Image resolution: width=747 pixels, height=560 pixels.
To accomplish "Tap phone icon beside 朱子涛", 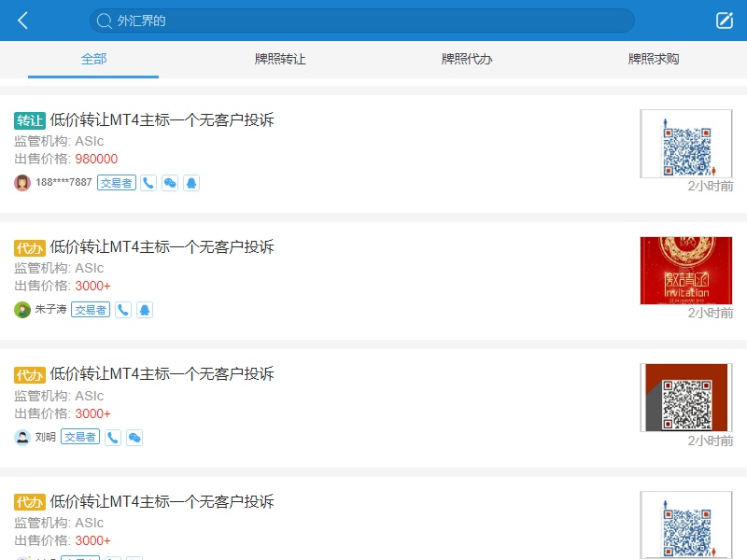I will click(x=123, y=310).
